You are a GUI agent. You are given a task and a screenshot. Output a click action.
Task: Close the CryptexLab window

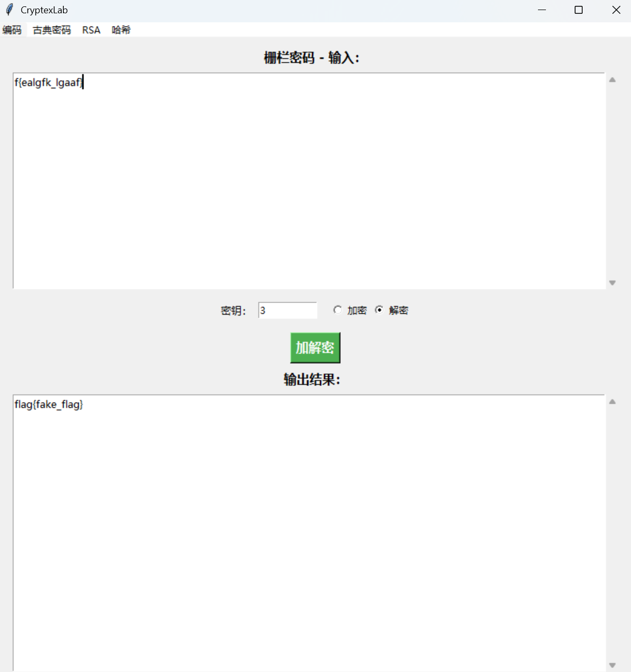(616, 10)
